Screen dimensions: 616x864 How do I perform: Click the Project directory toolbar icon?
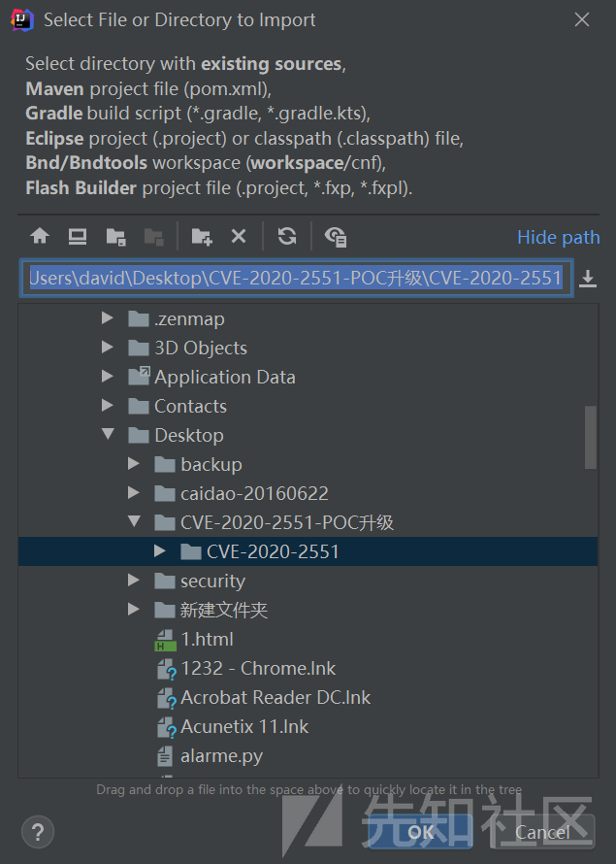115,237
